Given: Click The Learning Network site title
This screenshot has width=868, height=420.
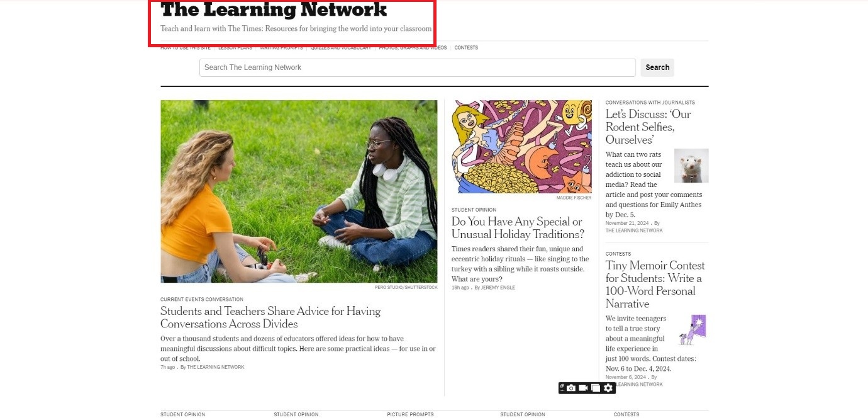Looking at the screenshot, I should (x=274, y=10).
